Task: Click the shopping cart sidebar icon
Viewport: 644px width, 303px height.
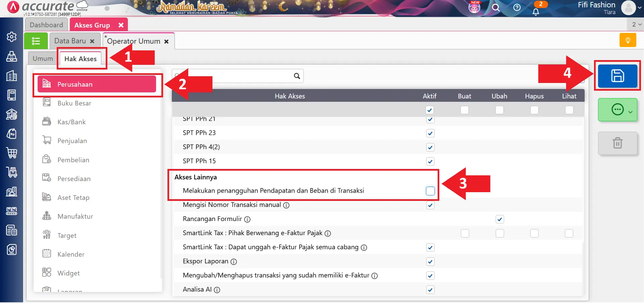Action: click(12, 153)
